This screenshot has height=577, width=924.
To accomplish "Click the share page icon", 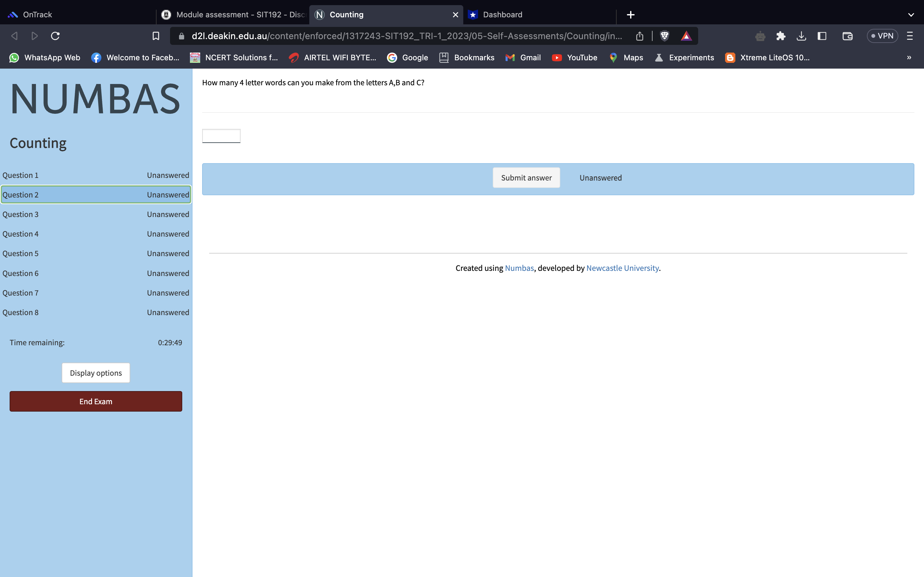I will (x=639, y=36).
